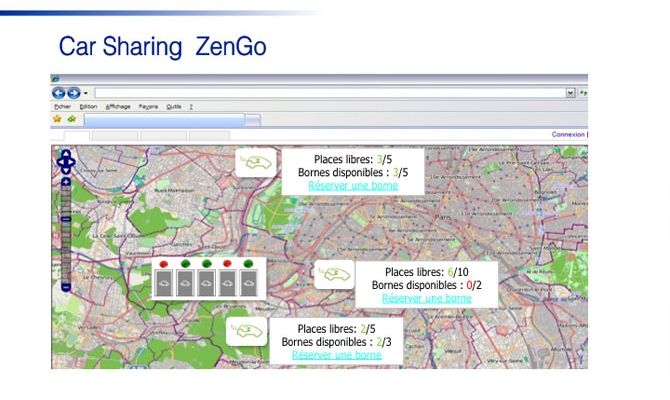Click the "Car Sharing ZenGo" slide title
The width and height of the screenshot is (670, 400).
pos(162,46)
